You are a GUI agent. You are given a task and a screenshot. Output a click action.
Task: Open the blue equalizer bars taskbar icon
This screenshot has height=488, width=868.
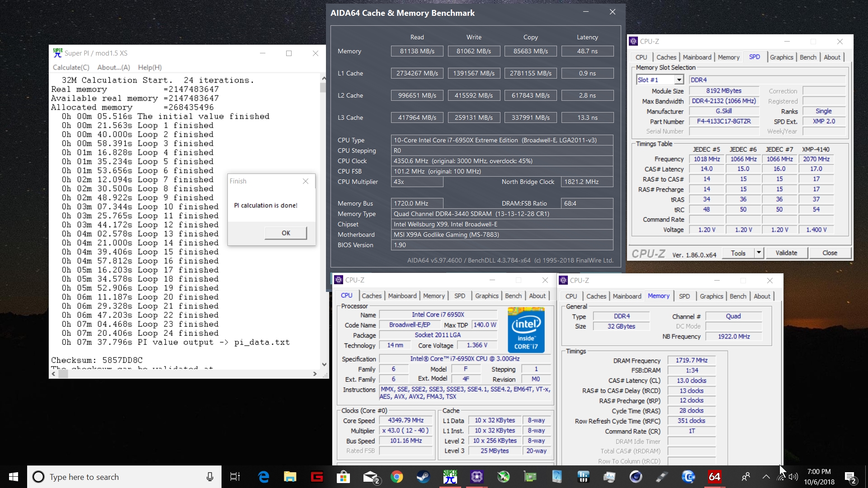click(x=583, y=477)
